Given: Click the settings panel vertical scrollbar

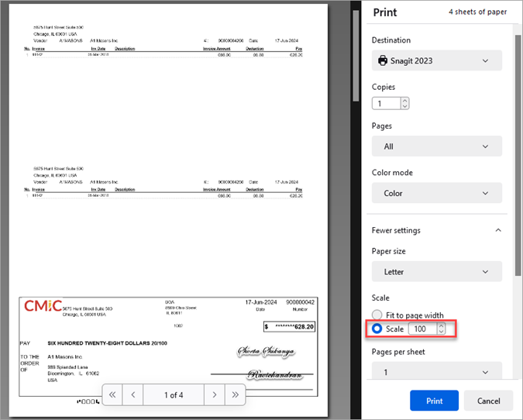Looking at the screenshot, I should click(518, 155).
